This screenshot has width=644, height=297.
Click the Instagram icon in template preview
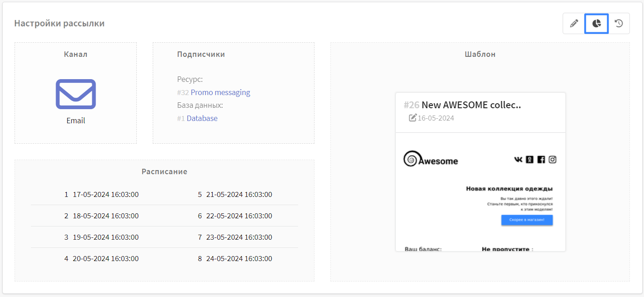552,160
